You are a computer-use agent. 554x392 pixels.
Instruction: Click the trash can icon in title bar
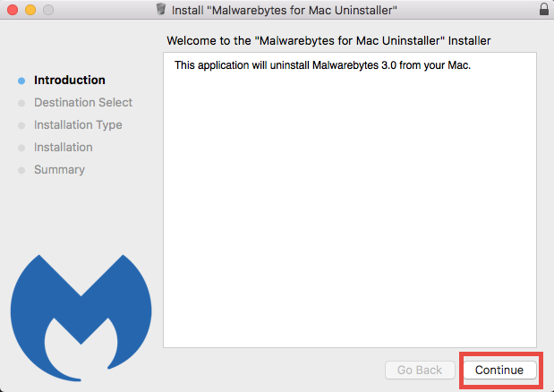[x=161, y=9]
